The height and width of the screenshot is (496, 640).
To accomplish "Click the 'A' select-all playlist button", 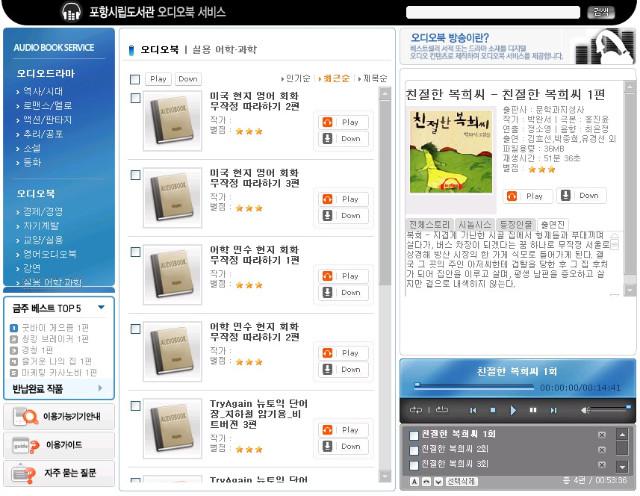I will (x=414, y=482).
